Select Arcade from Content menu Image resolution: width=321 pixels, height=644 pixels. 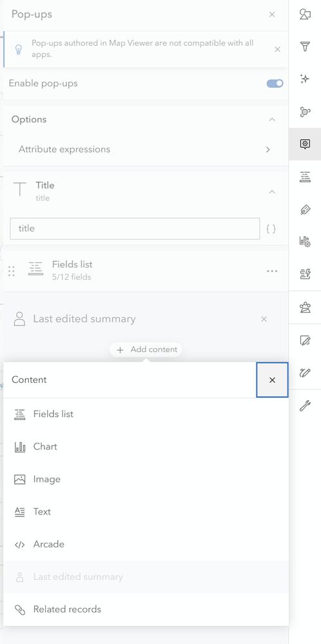tap(146, 544)
